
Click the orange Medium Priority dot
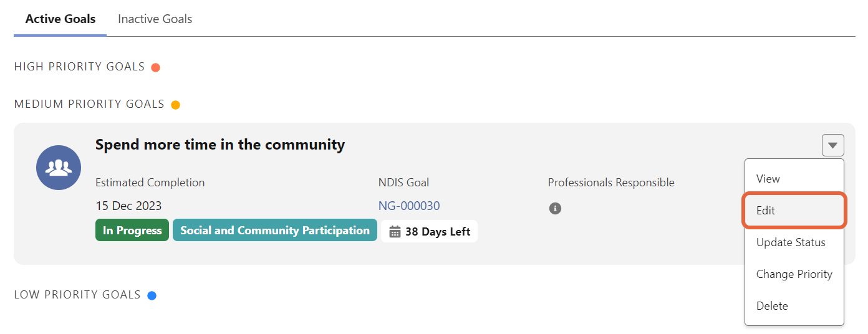coord(175,105)
